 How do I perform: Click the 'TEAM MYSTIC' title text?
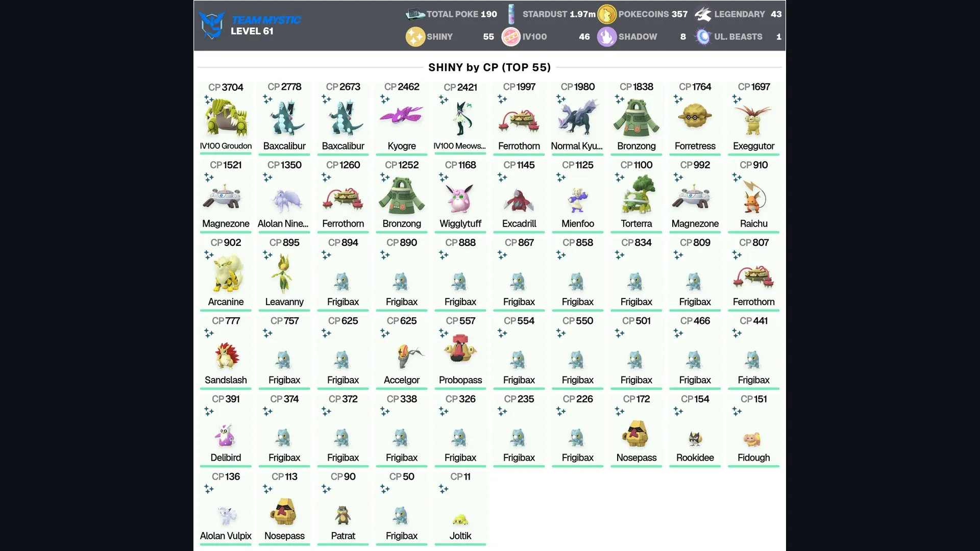pyautogui.click(x=266, y=20)
